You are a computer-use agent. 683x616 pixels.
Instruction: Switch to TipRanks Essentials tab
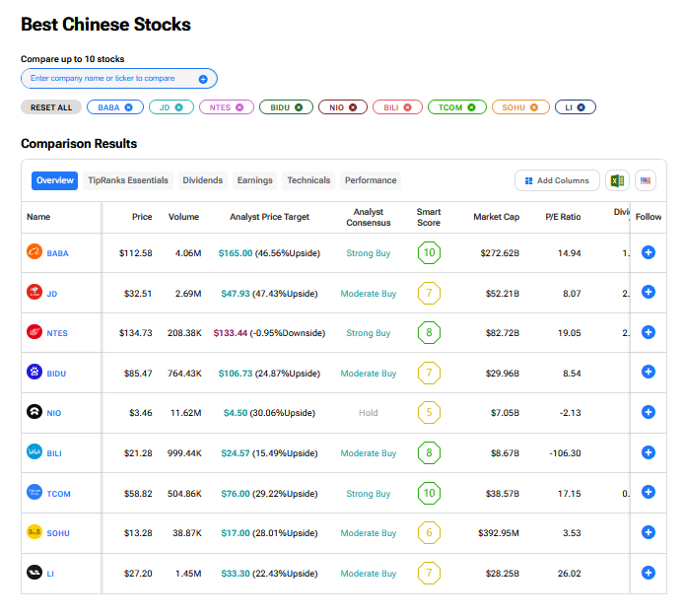tap(128, 180)
